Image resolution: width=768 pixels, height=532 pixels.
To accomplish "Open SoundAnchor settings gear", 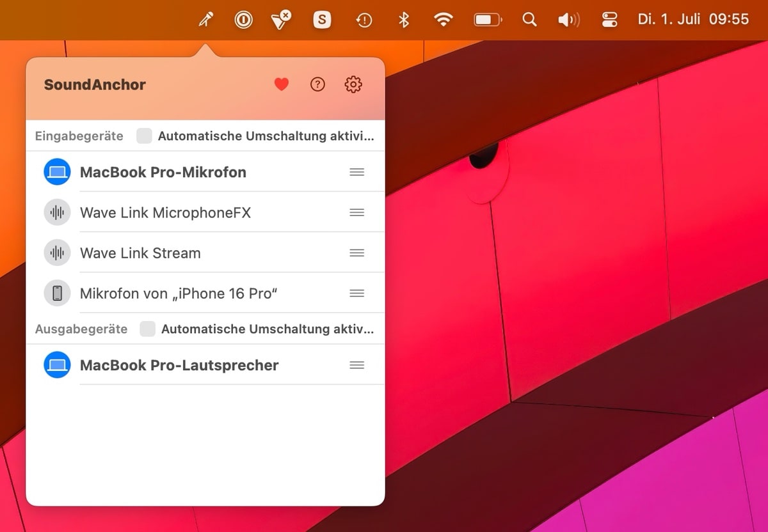I will (x=353, y=84).
